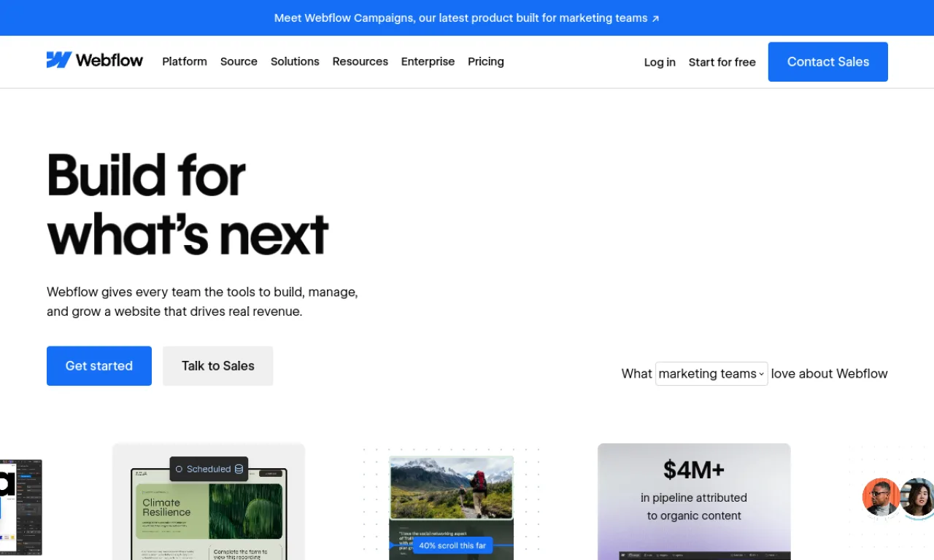The width and height of the screenshot is (934, 560).
Task: Click the Webflow logo in the header
Action: [x=95, y=61]
